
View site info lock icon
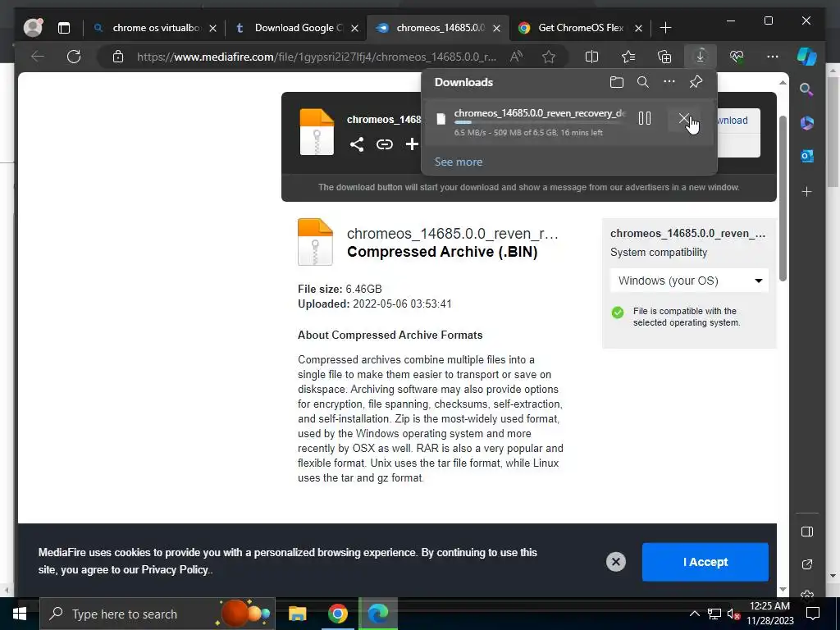click(118, 57)
